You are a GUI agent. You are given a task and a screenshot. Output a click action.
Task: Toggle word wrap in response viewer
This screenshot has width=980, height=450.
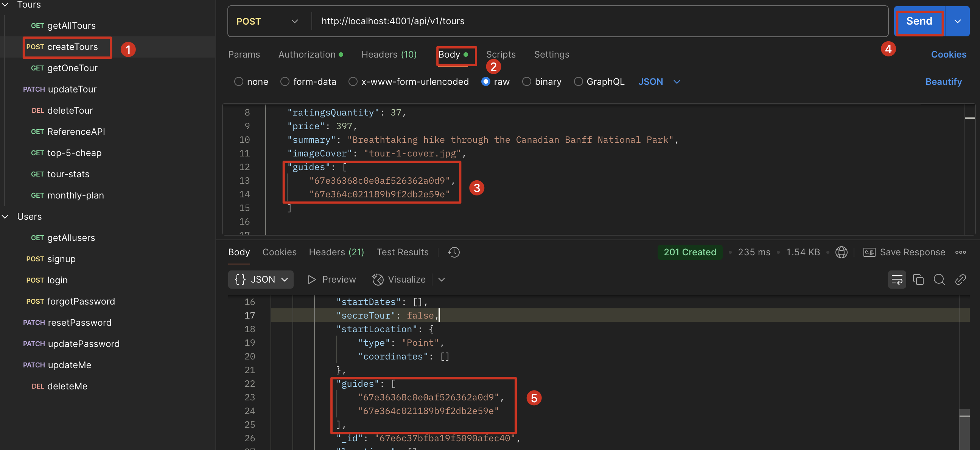click(x=897, y=280)
